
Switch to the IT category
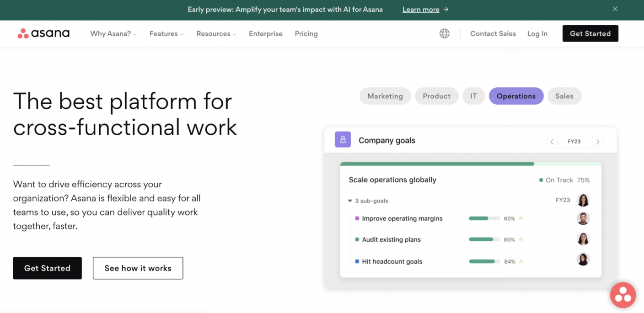point(473,96)
